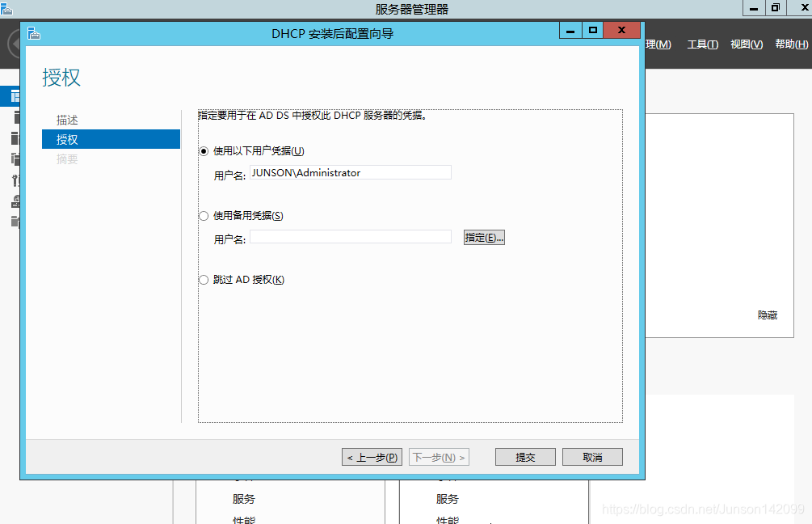812x524 pixels.
Task: Click the JUNSON\Administrator username field
Action: click(351, 172)
